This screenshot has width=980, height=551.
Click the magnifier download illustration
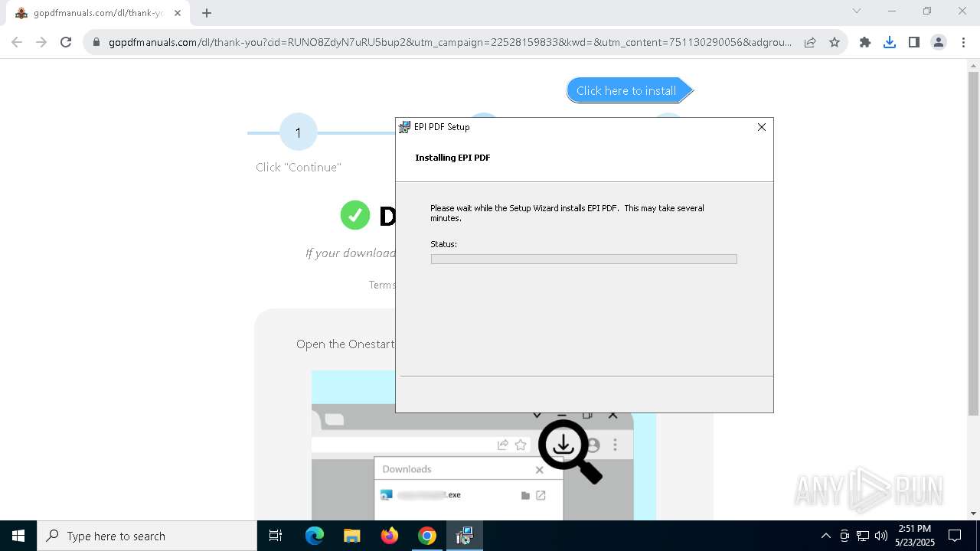tap(570, 452)
